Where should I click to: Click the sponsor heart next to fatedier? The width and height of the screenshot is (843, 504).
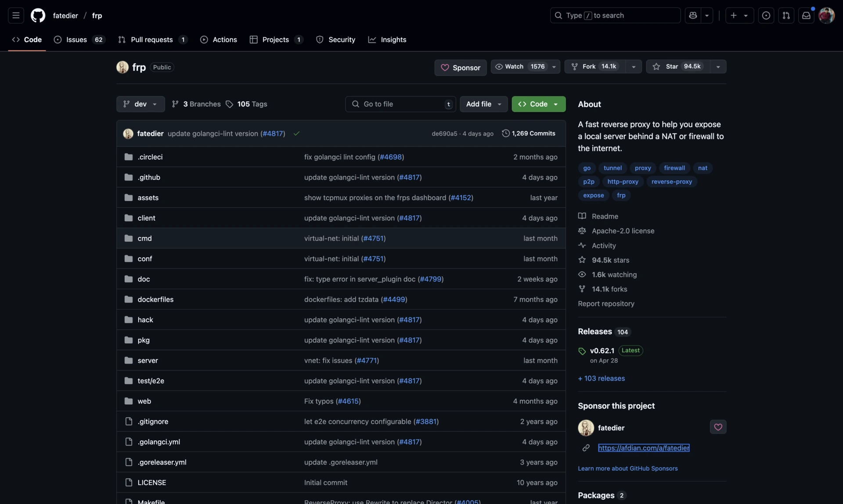pyautogui.click(x=718, y=427)
